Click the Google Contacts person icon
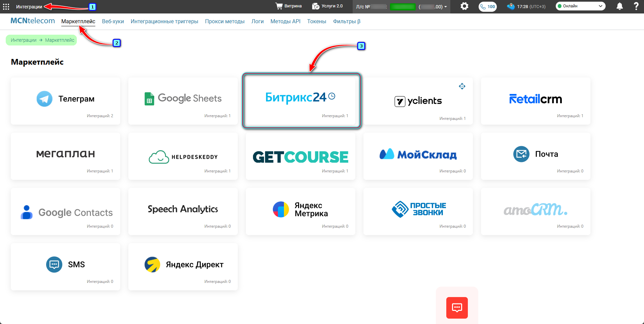The height and width of the screenshot is (324, 644). point(27,212)
